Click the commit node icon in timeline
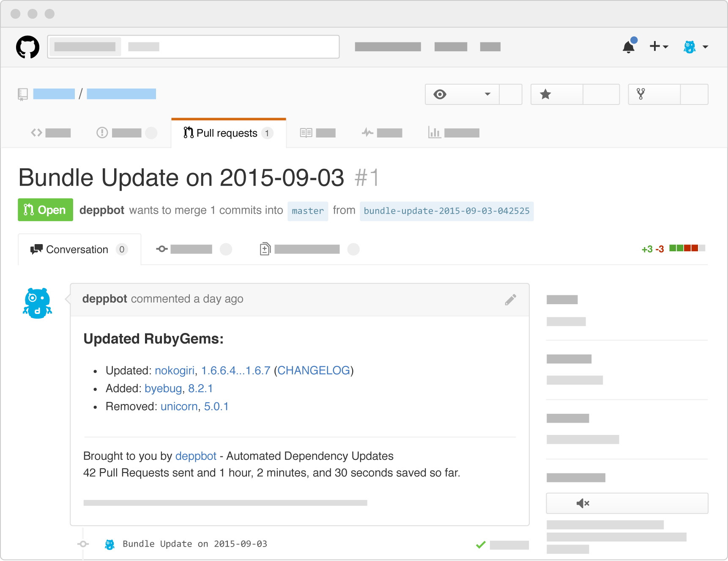 [x=83, y=544]
